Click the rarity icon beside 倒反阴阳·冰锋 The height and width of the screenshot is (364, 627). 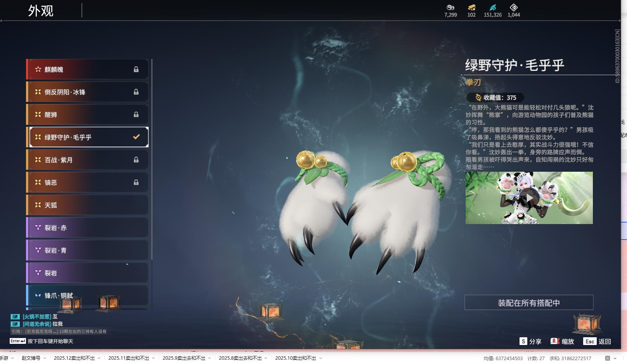click(38, 92)
